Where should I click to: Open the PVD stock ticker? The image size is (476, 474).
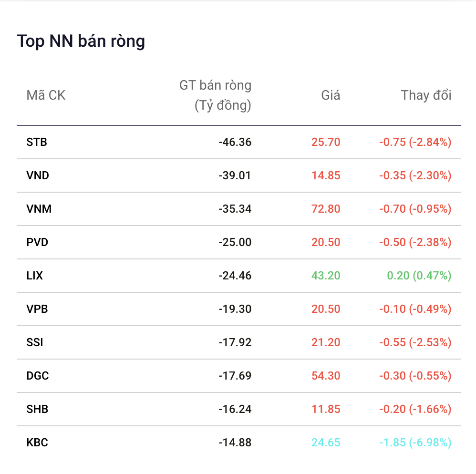pos(37,242)
